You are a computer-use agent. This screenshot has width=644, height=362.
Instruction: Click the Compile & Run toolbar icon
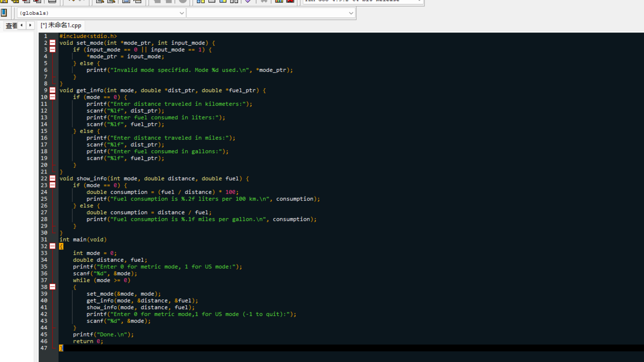tap(223, 1)
